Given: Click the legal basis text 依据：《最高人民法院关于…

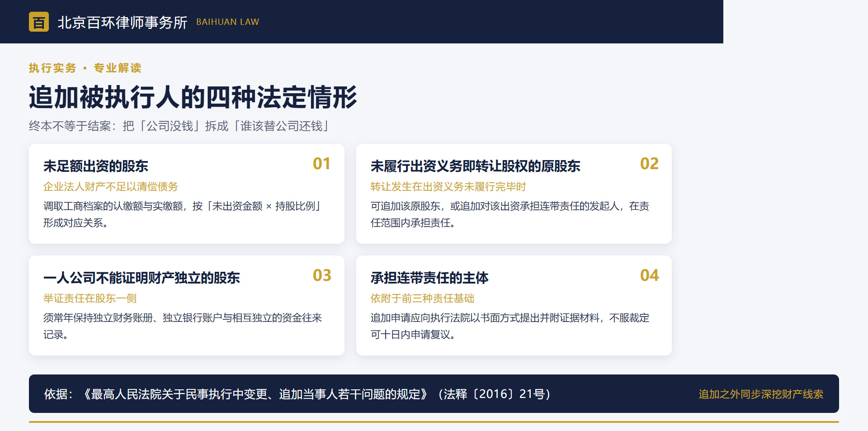Looking at the screenshot, I should coord(297,394).
